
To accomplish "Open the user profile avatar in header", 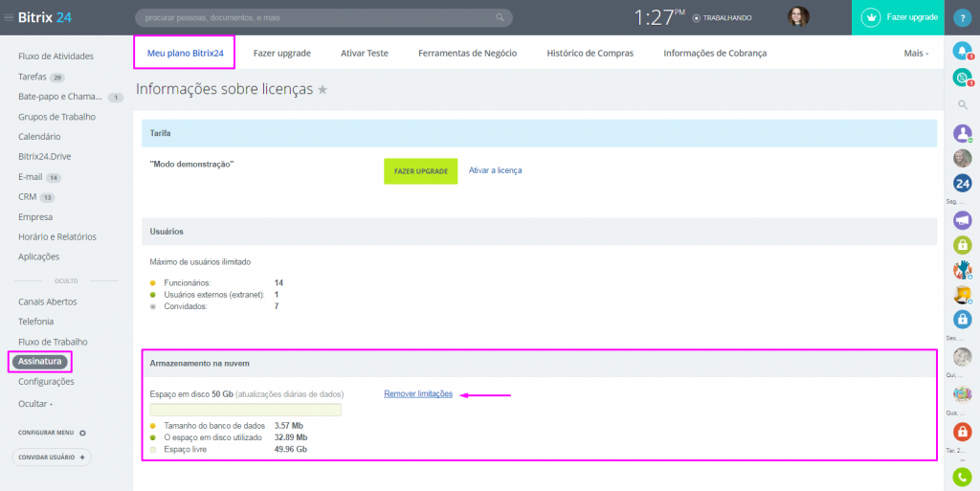I will coord(798,17).
